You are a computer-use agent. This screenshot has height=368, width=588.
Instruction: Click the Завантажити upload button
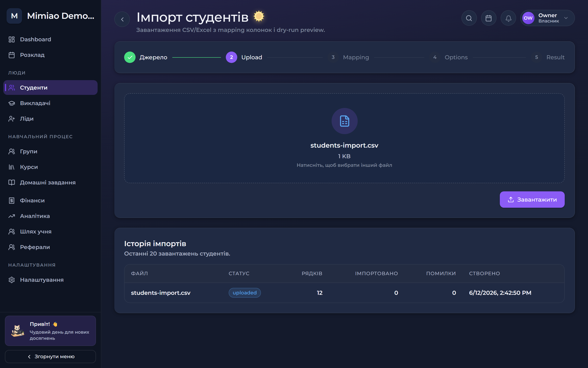[x=532, y=200]
